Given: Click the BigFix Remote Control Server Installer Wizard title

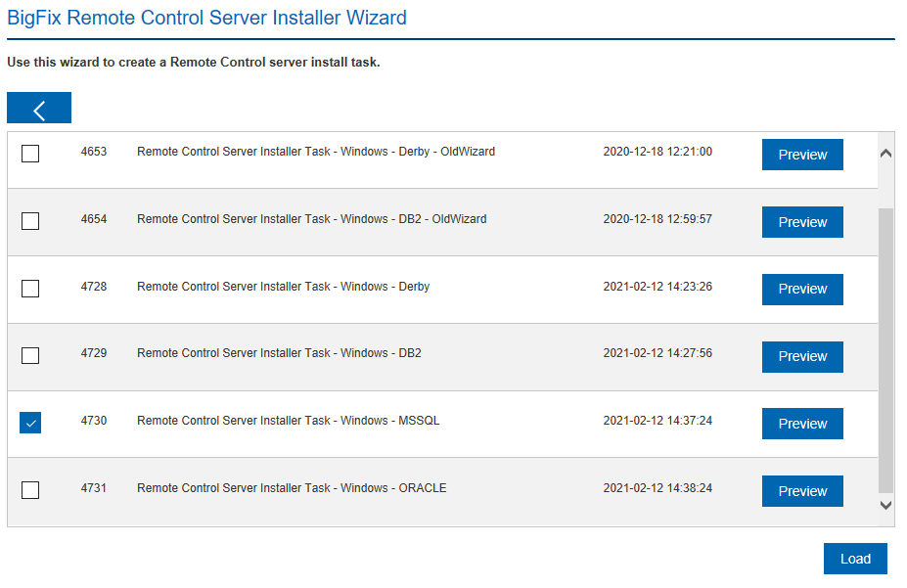Looking at the screenshot, I should pyautogui.click(x=206, y=18).
